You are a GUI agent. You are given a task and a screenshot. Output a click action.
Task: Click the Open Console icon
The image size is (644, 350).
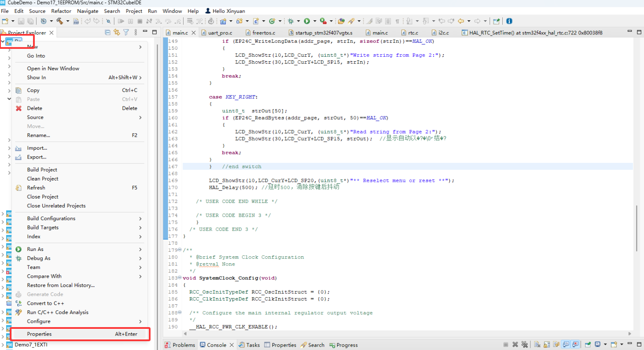[614, 344]
